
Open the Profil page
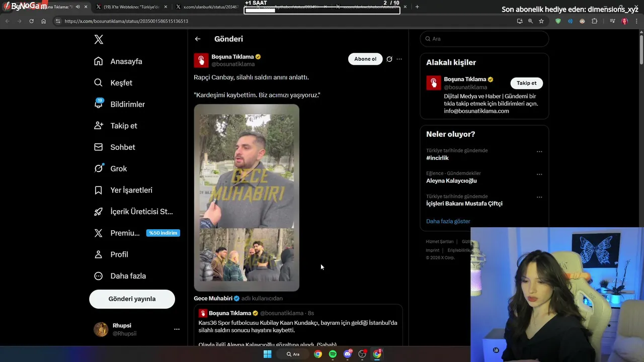[x=111, y=254]
